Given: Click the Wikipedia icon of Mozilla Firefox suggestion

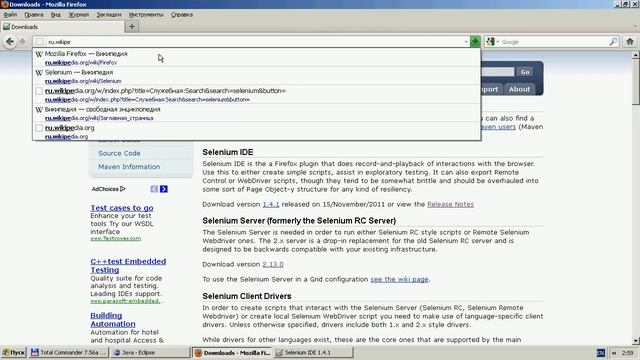Looking at the screenshot, I should [x=39, y=54].
